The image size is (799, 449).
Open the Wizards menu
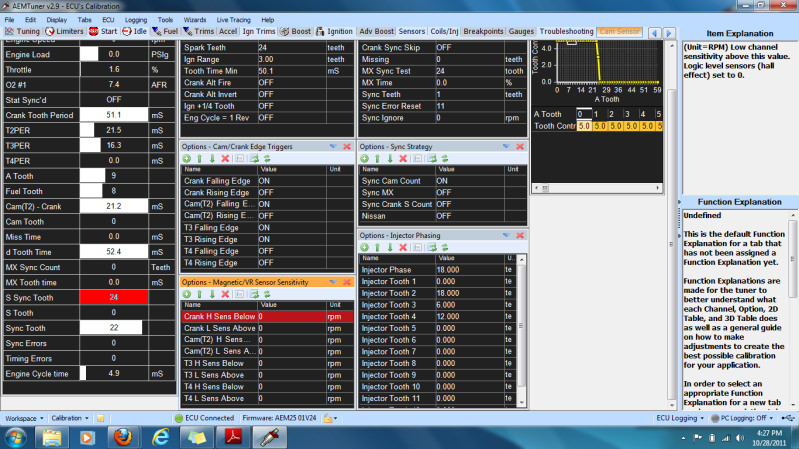(195, 19)
